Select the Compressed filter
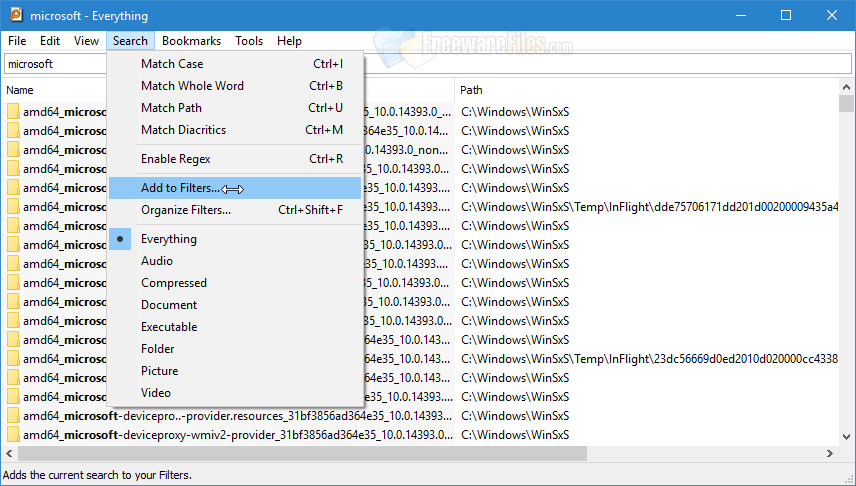 click(235, 283)
